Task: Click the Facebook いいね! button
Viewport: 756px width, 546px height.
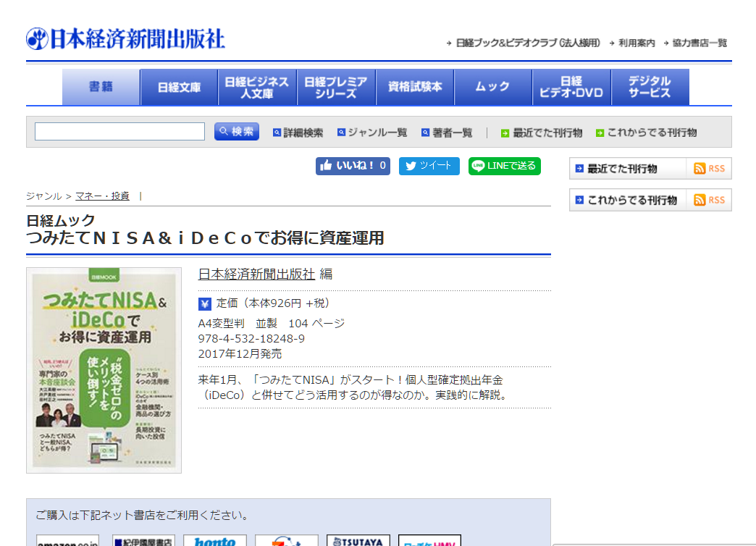Action: tap(353, 166)
